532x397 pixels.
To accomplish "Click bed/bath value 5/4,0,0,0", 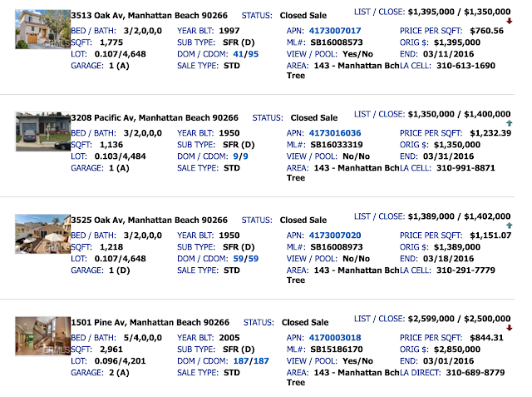I will pyautogui.click(x=143, y=338).
